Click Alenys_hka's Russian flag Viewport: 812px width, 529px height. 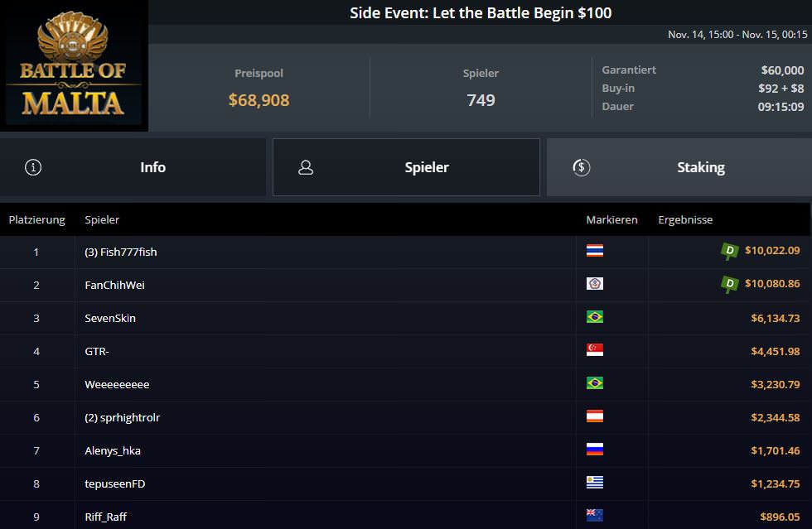594,450
